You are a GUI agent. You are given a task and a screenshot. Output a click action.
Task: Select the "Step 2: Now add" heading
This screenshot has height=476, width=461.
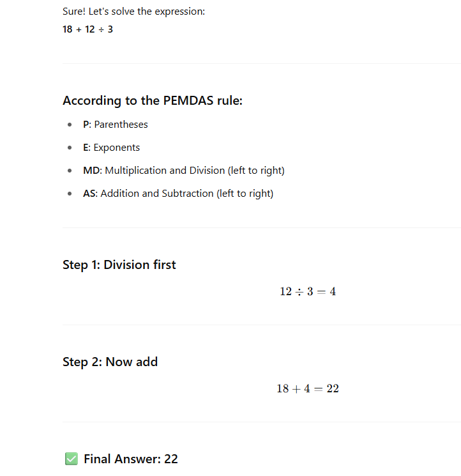coord(110,362)
